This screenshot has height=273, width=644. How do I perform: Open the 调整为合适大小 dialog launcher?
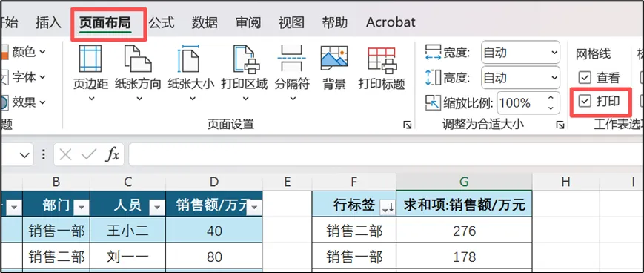tap(560, 125)
